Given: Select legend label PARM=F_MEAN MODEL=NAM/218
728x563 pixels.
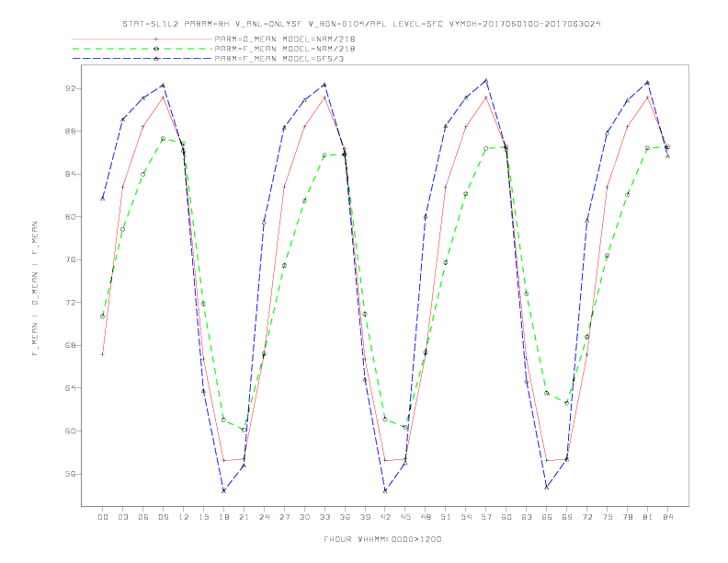Looking at the screenshot, I should point(285,49).
